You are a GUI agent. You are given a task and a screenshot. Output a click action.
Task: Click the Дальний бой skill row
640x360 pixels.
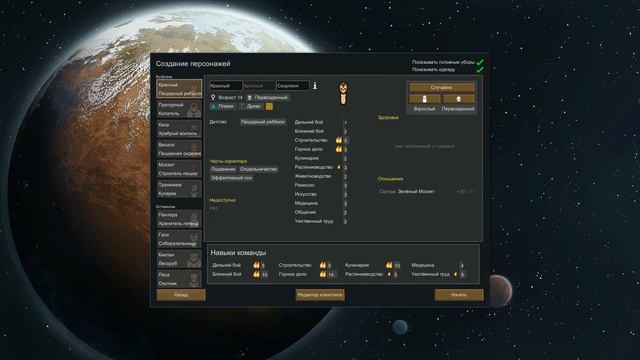[x=321, y=122]
